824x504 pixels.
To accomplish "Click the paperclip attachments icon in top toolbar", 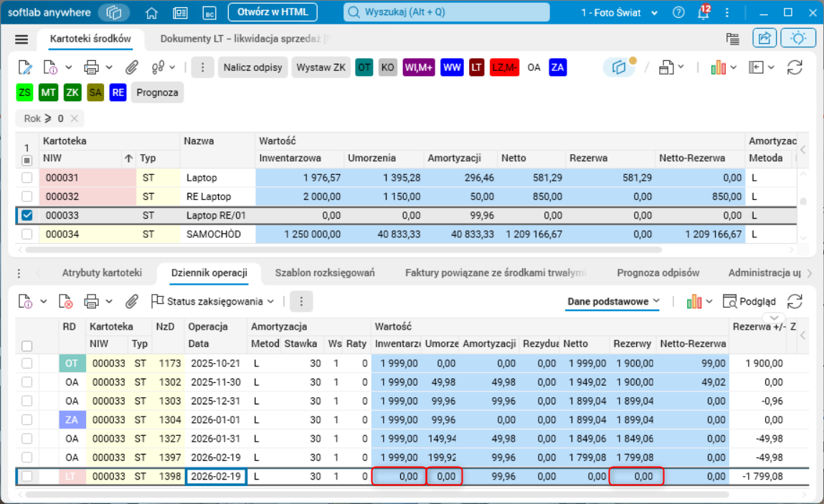I will click(131, 67).
